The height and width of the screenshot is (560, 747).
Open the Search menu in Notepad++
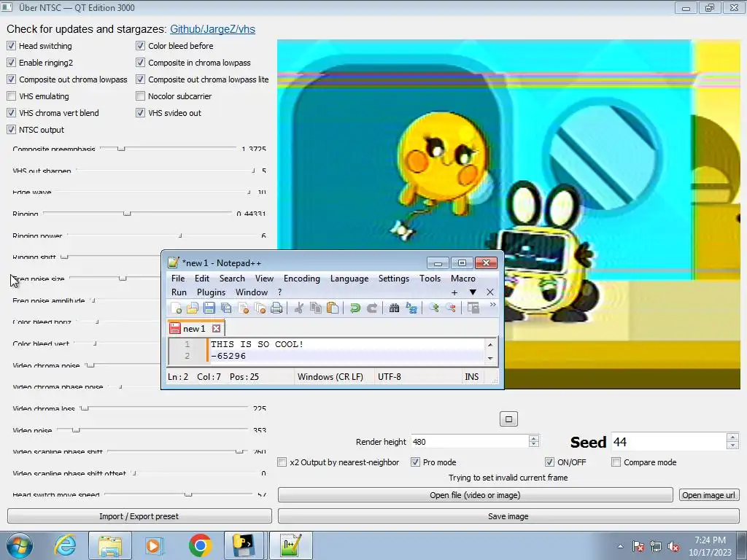point(232,279)
